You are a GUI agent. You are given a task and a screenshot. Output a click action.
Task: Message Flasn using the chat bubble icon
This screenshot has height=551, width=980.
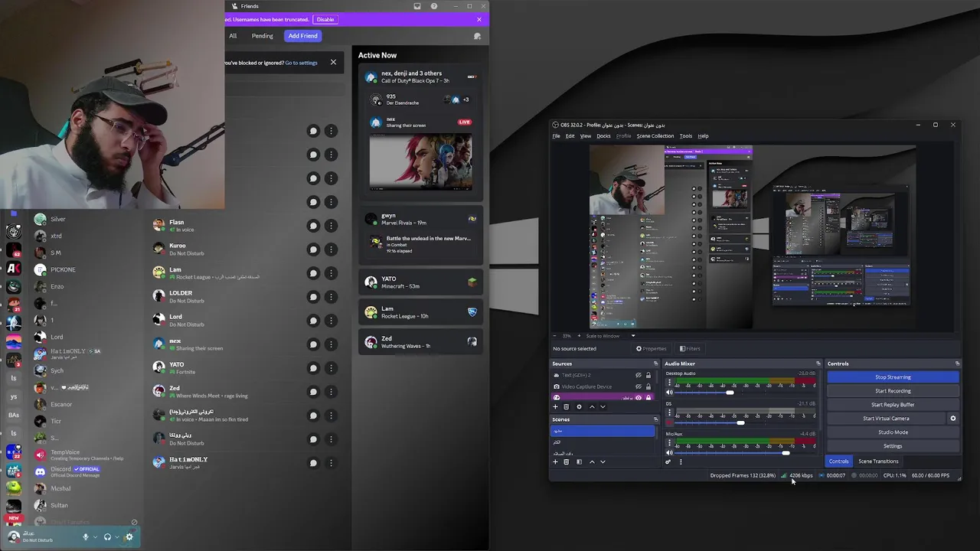click(x=313, y=226)
